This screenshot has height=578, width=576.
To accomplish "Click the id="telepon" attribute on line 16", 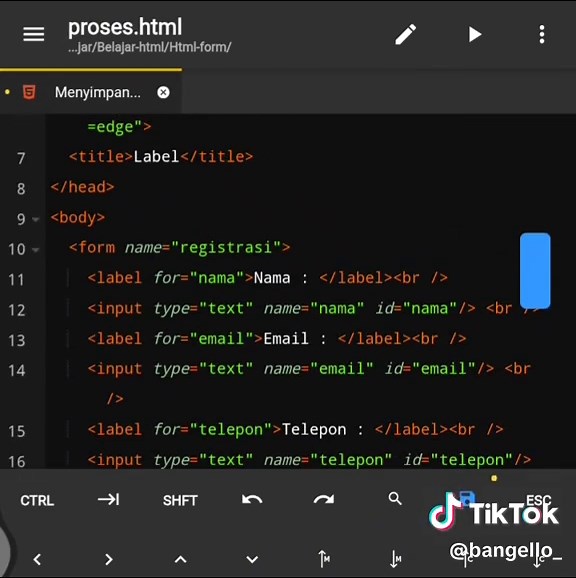I will (x=458, y=460).
